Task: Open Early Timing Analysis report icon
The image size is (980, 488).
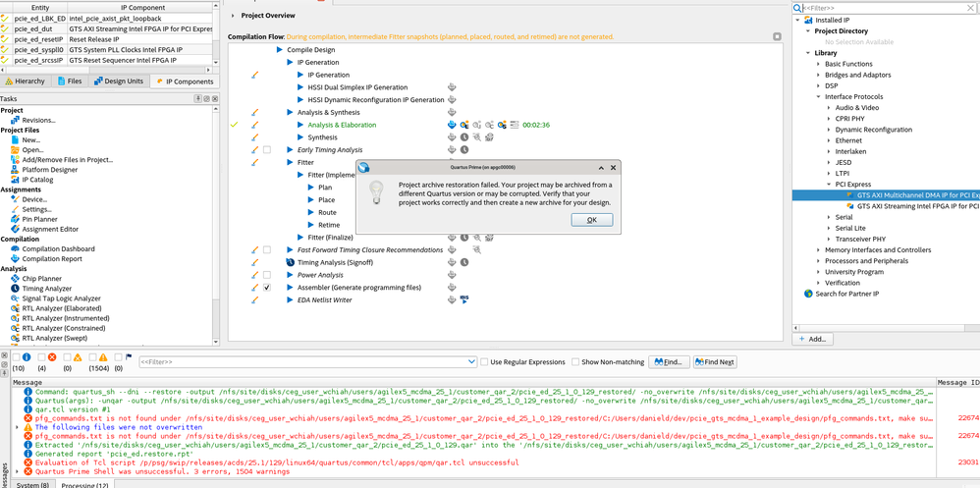Action: [452, 150]
